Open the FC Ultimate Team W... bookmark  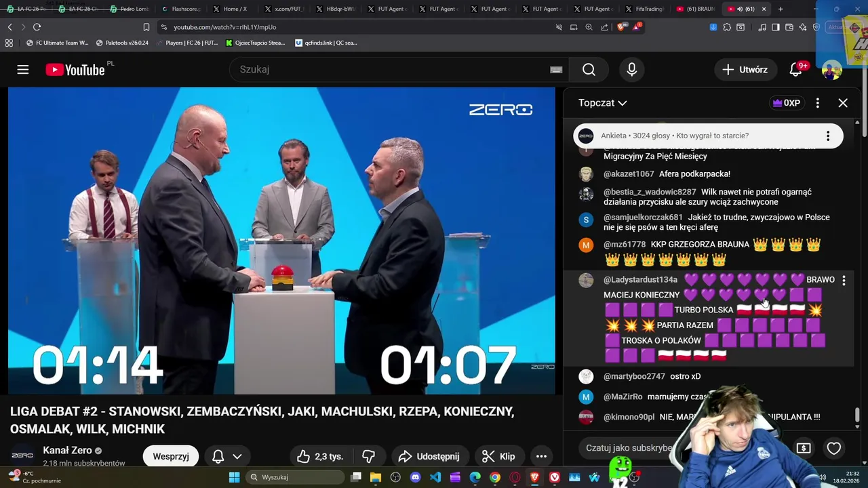pyautogui.click(x=57, y=43)
